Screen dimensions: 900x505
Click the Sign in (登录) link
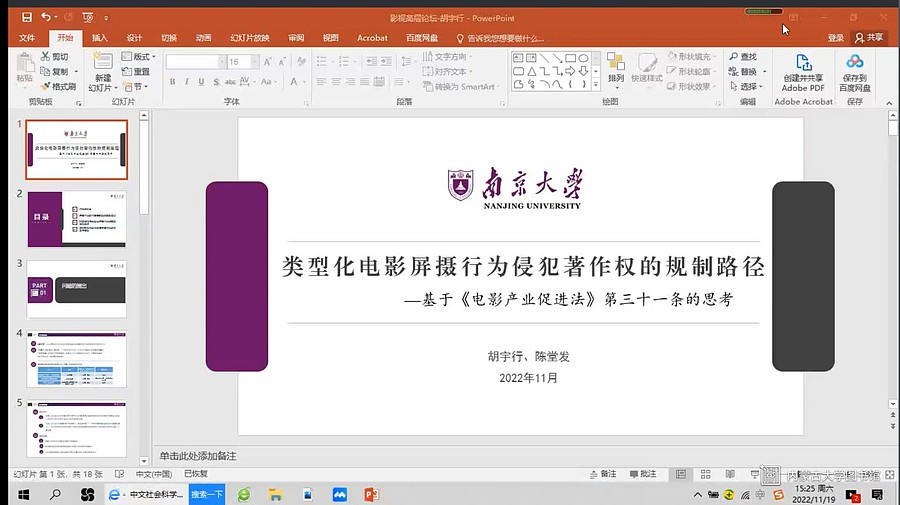836,38
